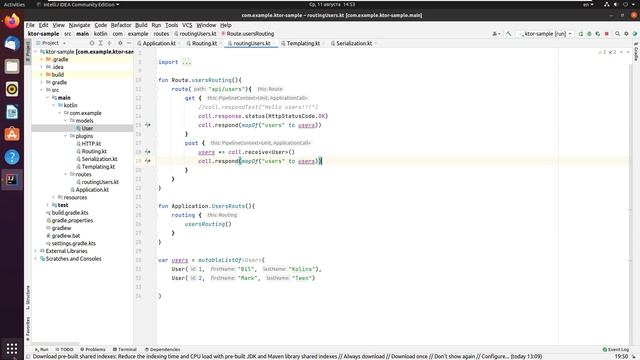Switch to the Routing.kt editor tab
This screenshot has width=640, height=360.
click(x=204, y=43)
